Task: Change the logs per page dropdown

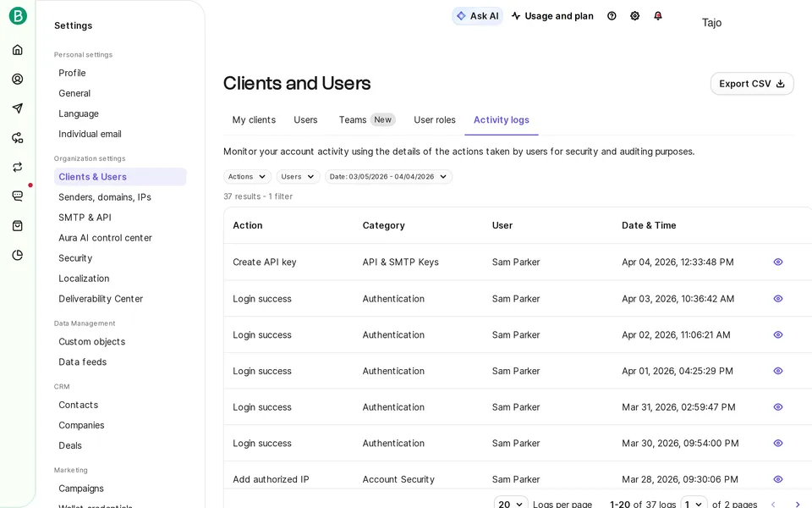Action: coord(511,504)
